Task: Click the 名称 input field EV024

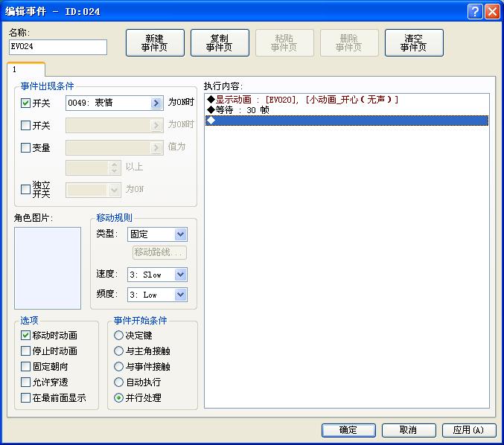Action: click(58, 47)
